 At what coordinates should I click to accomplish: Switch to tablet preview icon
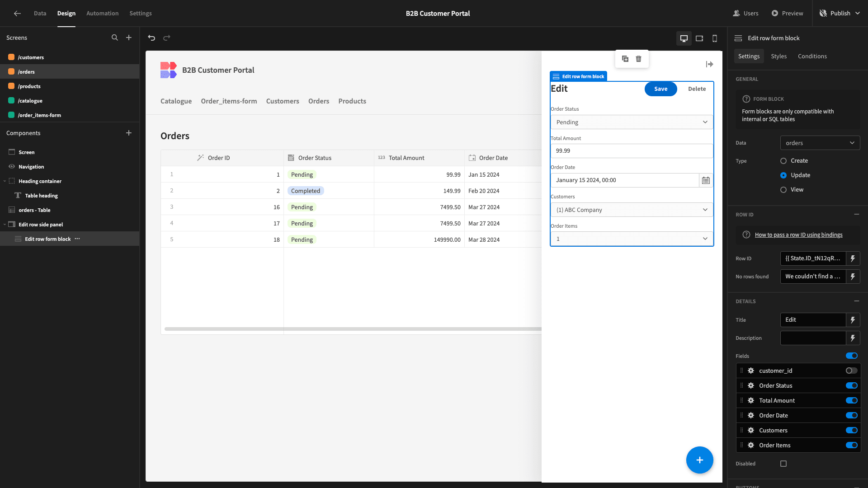pos(699,38)
